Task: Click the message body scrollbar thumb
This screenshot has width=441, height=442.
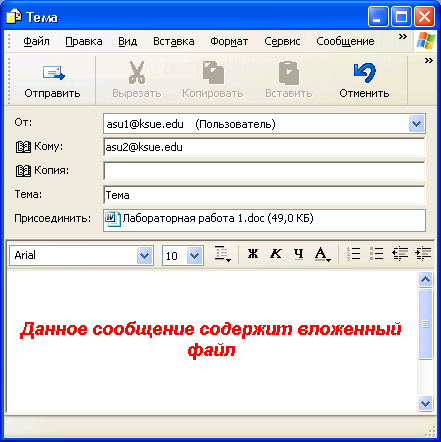Action: (x=426, y=324)
